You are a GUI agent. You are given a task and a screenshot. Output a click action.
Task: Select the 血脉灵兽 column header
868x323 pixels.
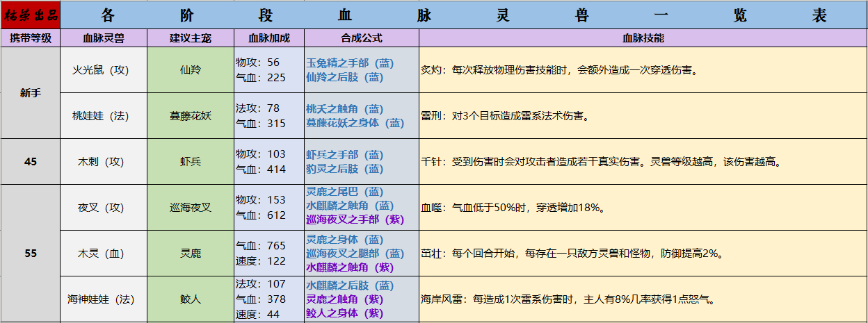pos(104,38)
